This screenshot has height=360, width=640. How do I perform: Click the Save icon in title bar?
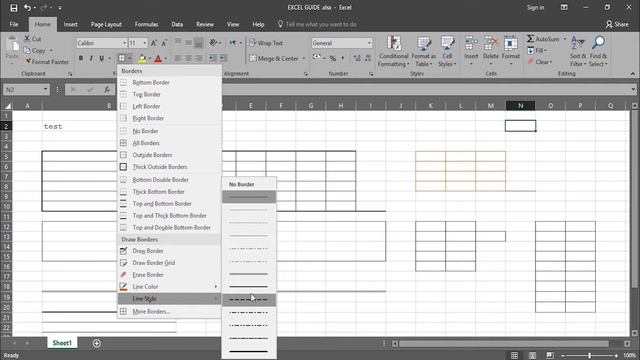click(x=13, y=7)
